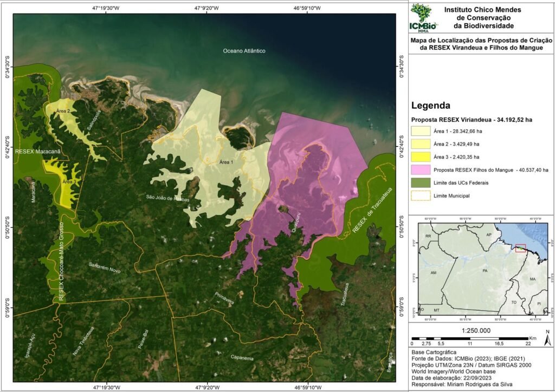Click the 'Tracuateua' municipality label
This screenshot has height=392, width=555.
click(344, 294)
